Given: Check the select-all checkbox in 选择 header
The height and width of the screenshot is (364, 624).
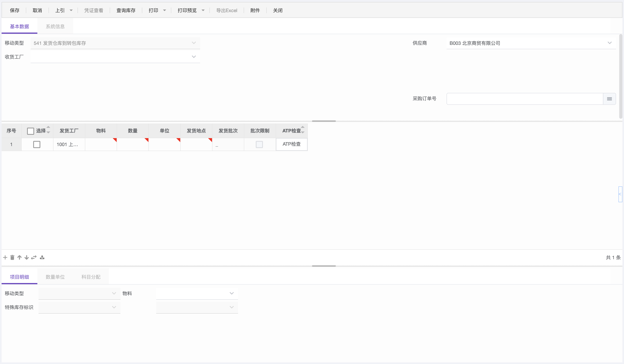Looking at the screenshot, I should tap(30, 131).
